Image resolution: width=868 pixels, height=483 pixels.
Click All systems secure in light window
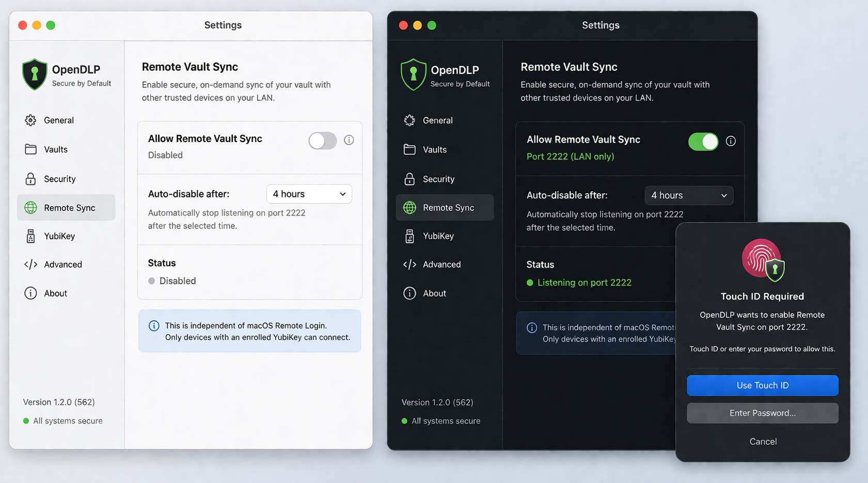68,421
